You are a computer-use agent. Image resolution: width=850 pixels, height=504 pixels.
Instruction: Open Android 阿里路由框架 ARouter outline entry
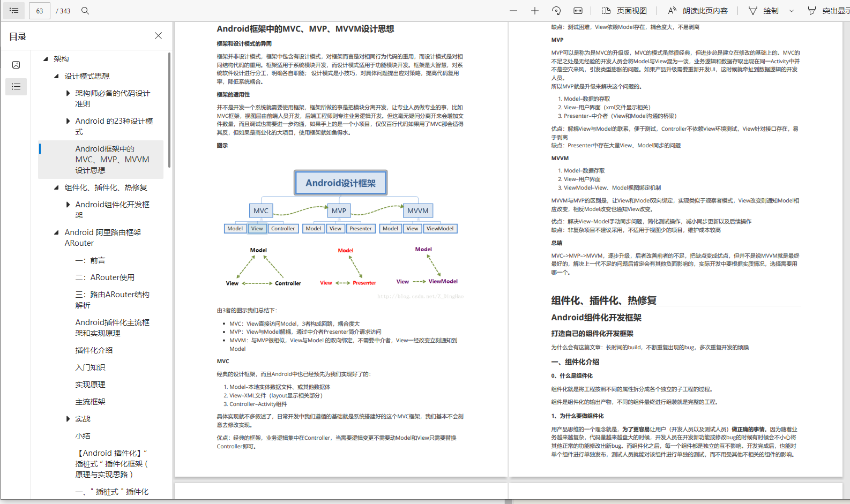pyautogui.click(x=103, y=238)
